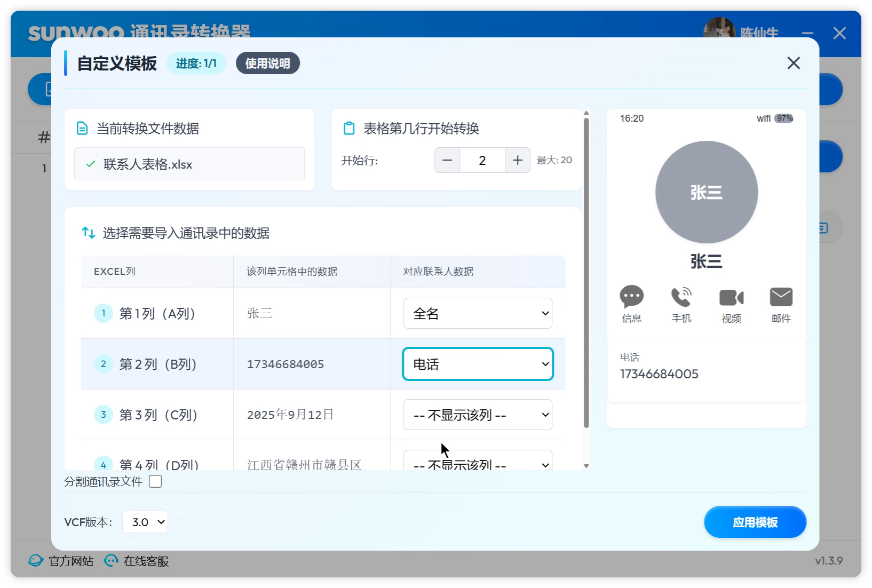Click the headset icon next to 在线客服

point(112,561)
